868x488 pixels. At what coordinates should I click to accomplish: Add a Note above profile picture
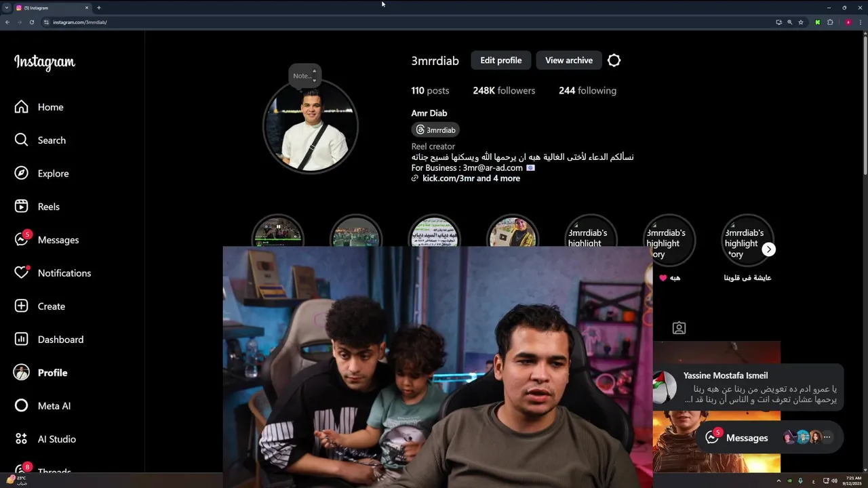[x=304, y=75]
